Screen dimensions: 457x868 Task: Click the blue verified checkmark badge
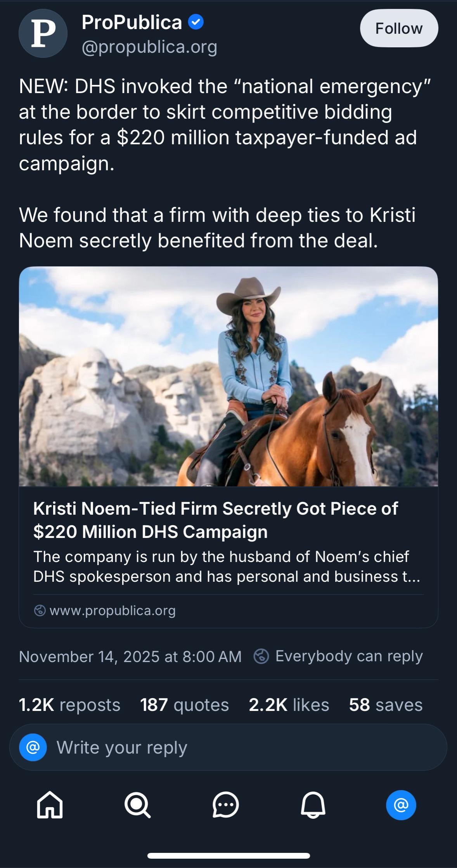pos(196,22)
